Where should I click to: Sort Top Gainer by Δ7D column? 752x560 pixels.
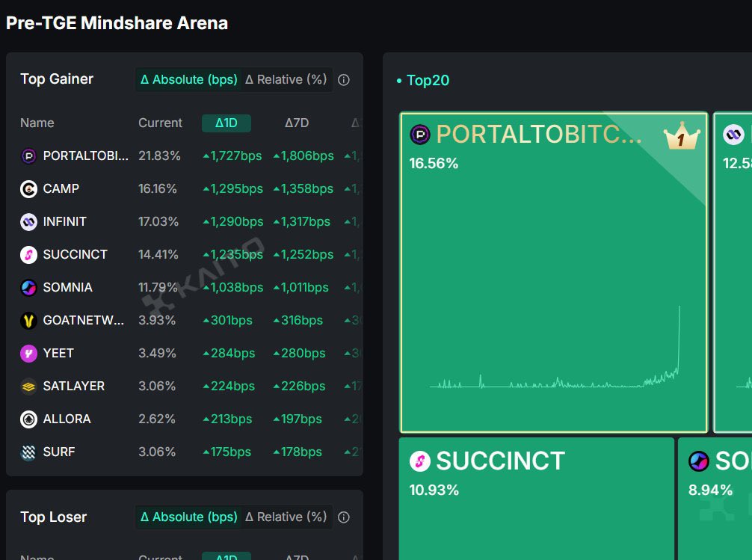click(297, 123)
